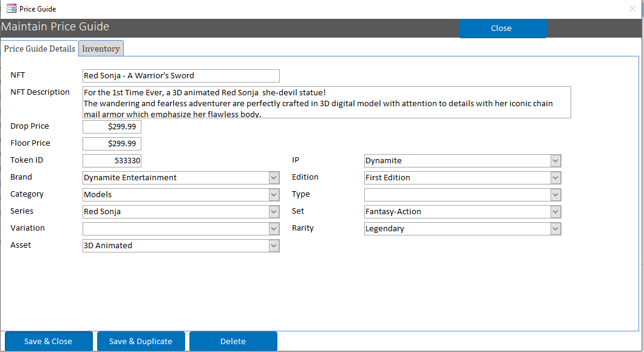The width and height of the screenshot is (644, 352).
Task: Click the Dynamite Entertainment brand value
Action: click(130, 177)
